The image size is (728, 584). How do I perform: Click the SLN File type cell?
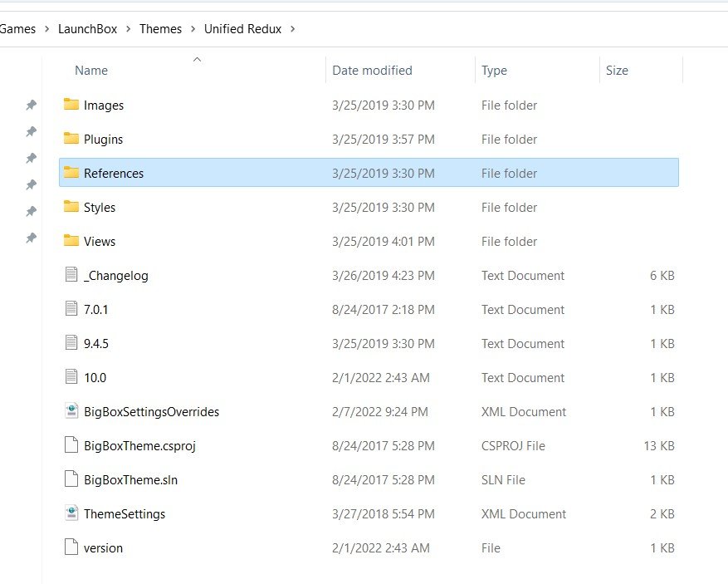(503, 480)
